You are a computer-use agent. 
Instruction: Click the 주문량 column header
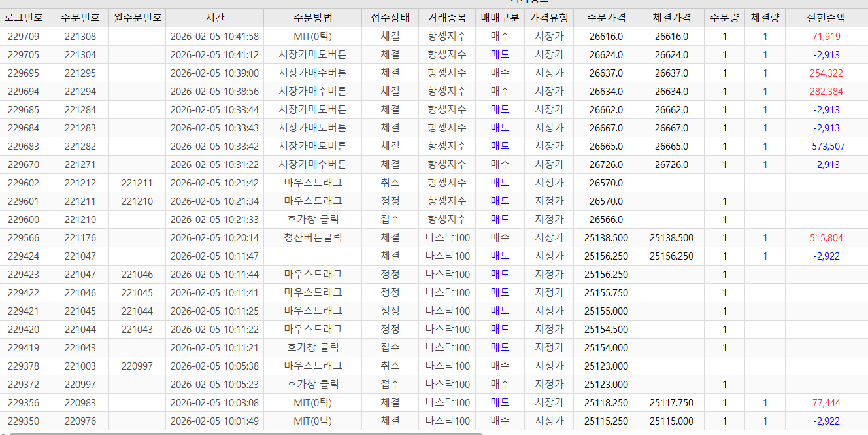(724, 18)
